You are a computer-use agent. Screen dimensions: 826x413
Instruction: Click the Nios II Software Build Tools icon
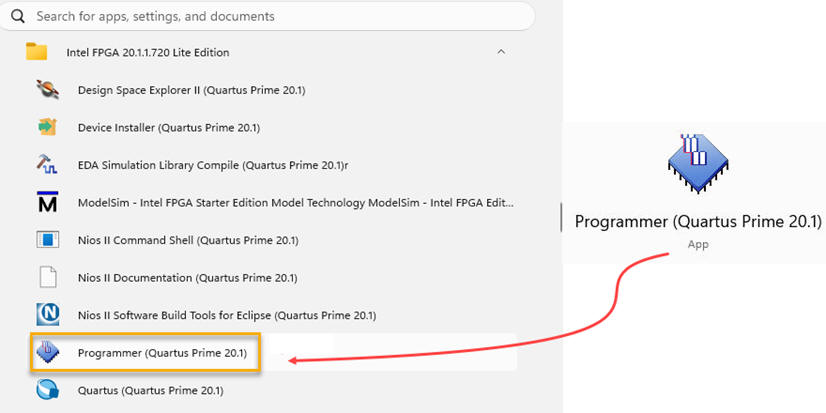tap(47, 314)
